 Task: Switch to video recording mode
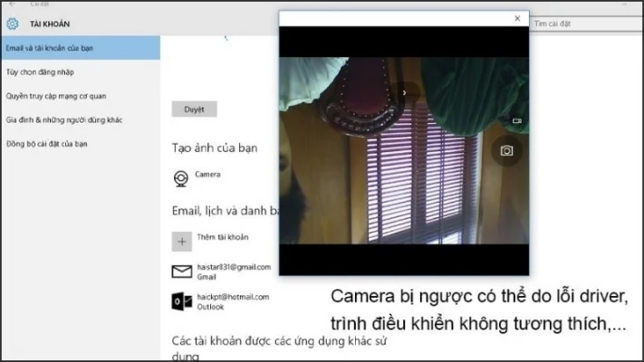[517, 120]
